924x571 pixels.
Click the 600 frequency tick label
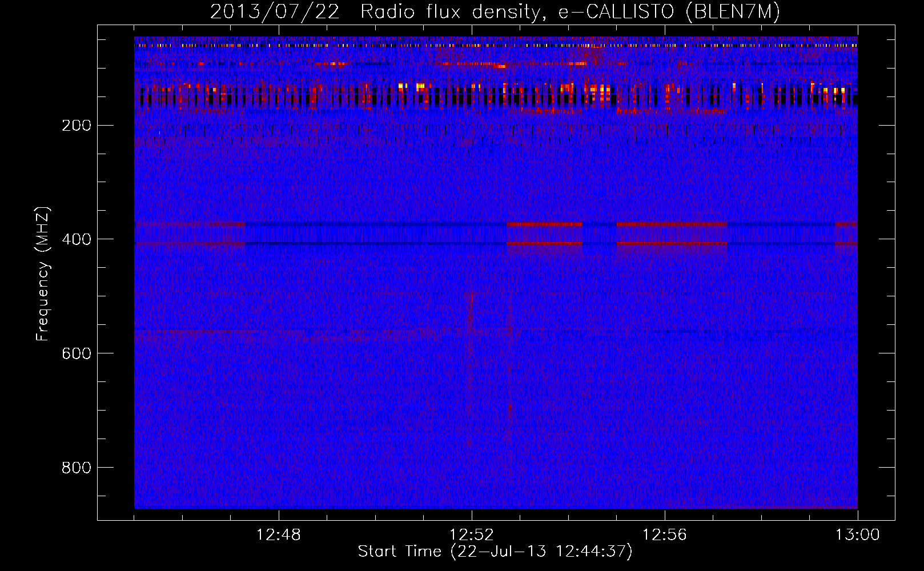coord(77,354)
